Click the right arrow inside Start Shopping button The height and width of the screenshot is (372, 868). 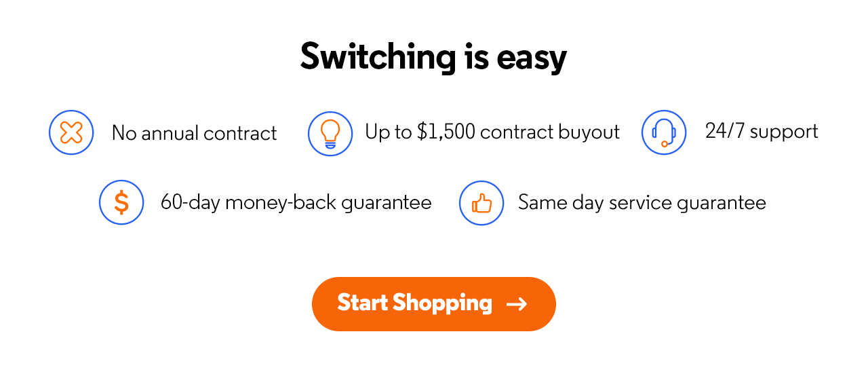[517, 303]
